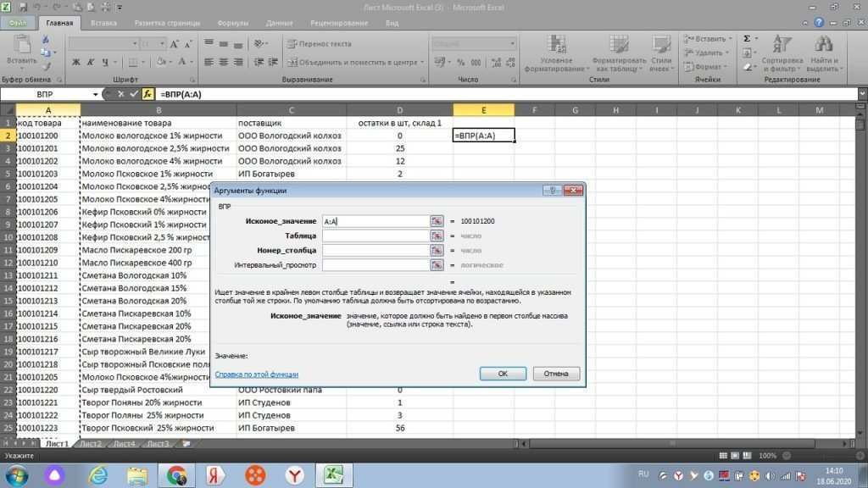Switch to the Формулы ribbon tab
868x488 pixels.
(x=232, y=24)
